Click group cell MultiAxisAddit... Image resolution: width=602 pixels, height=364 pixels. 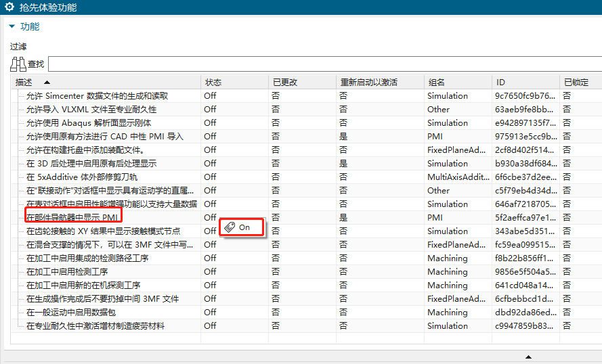click(x=458, y=177)
